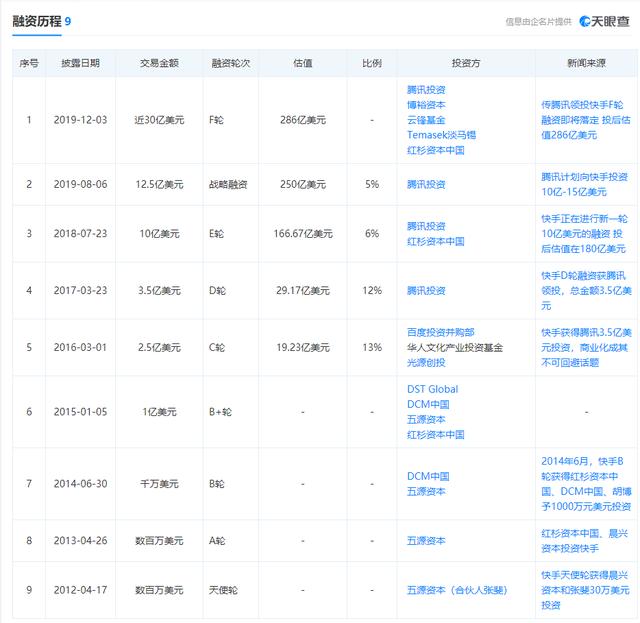Viewport: 640px width, 623px height.
Task: Click the 286亿美元 valuation cell
Action: coord(303,120)
